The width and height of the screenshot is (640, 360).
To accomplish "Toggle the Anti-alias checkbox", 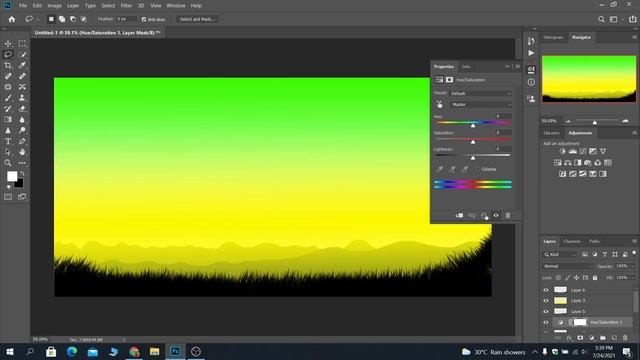I will pyautogui.click(x=144, y=19).
